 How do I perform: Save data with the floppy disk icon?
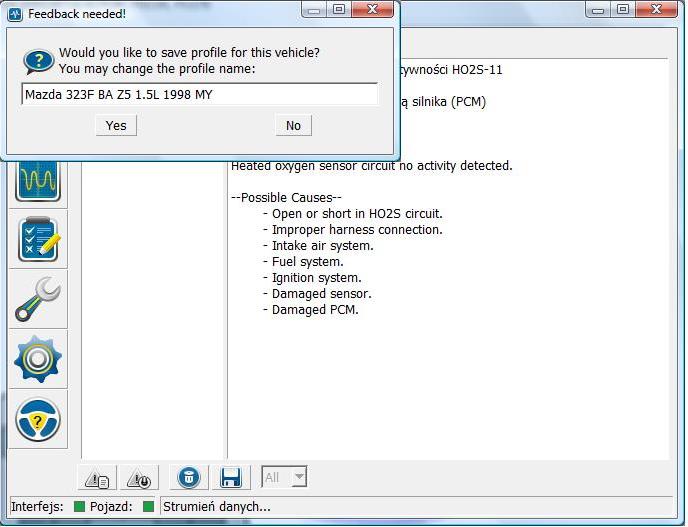point(231,478)
